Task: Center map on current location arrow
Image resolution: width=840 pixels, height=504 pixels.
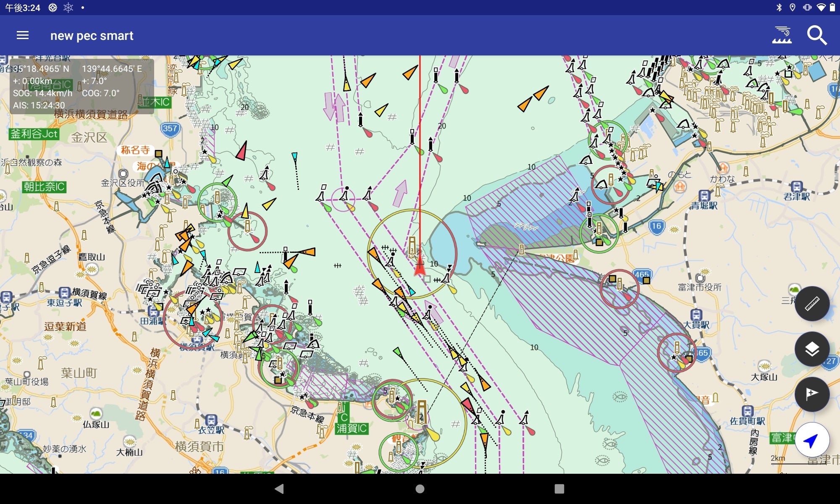Action: pos(811,440)
